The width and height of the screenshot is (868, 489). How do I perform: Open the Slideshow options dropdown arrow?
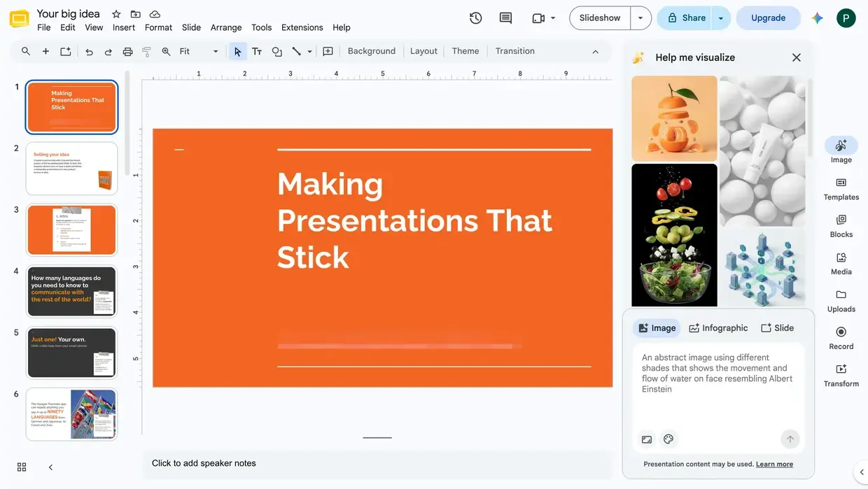(640, 18)
